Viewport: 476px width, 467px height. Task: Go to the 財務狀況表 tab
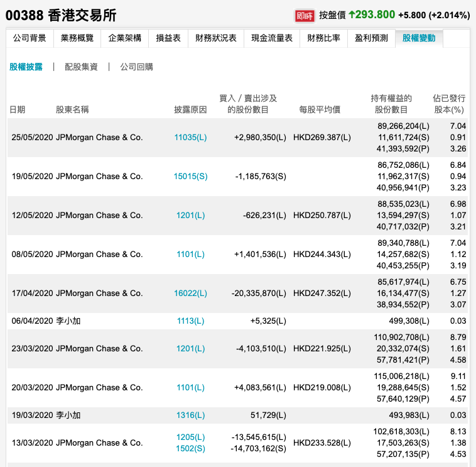click(x=216, y=38)
